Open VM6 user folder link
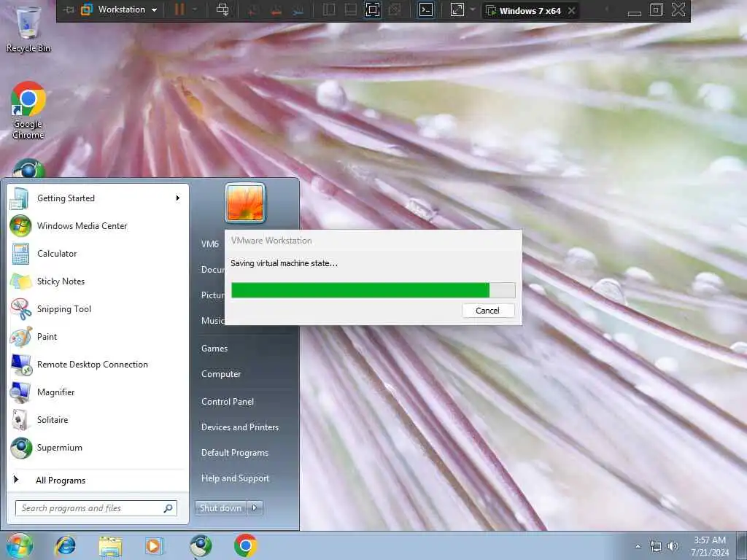747x560 pixels. tap(210, 244)
